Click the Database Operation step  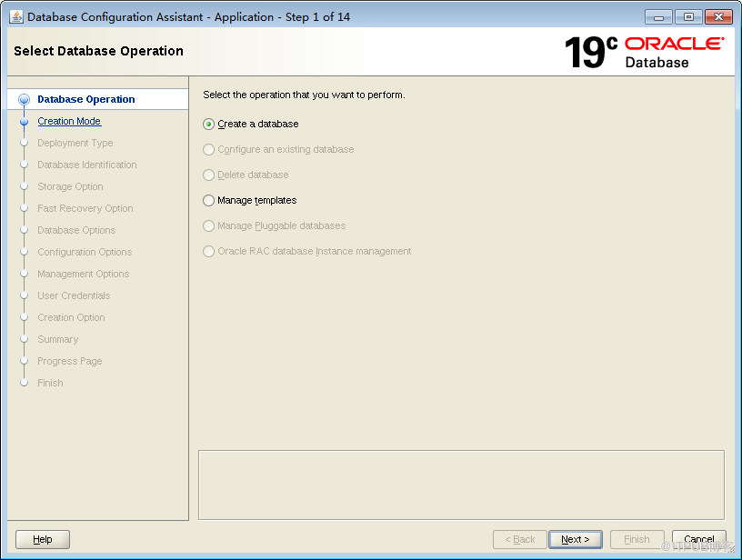coord(86,99)
